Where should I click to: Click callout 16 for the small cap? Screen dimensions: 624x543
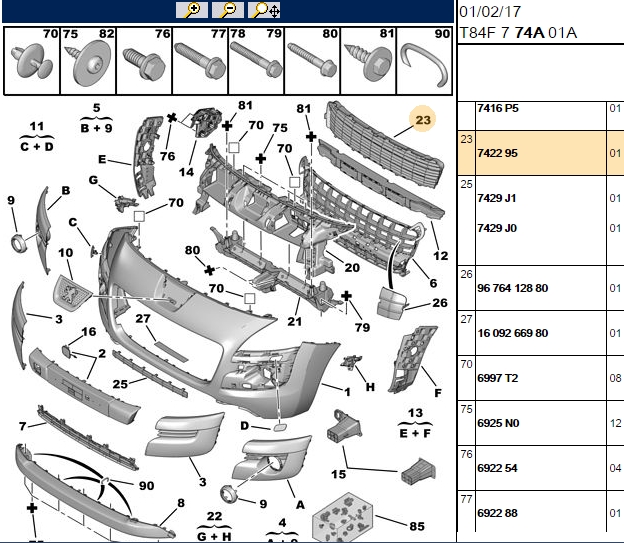coord(89,332)
